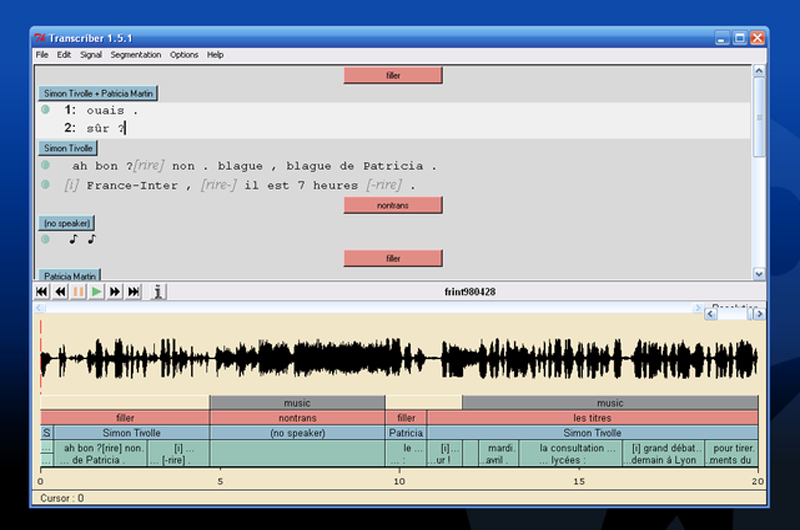This screenshot has width=800, height=530.
Task: Click the segment bullet beside 'ah bon ?'
Action: [x=45, y=165]
